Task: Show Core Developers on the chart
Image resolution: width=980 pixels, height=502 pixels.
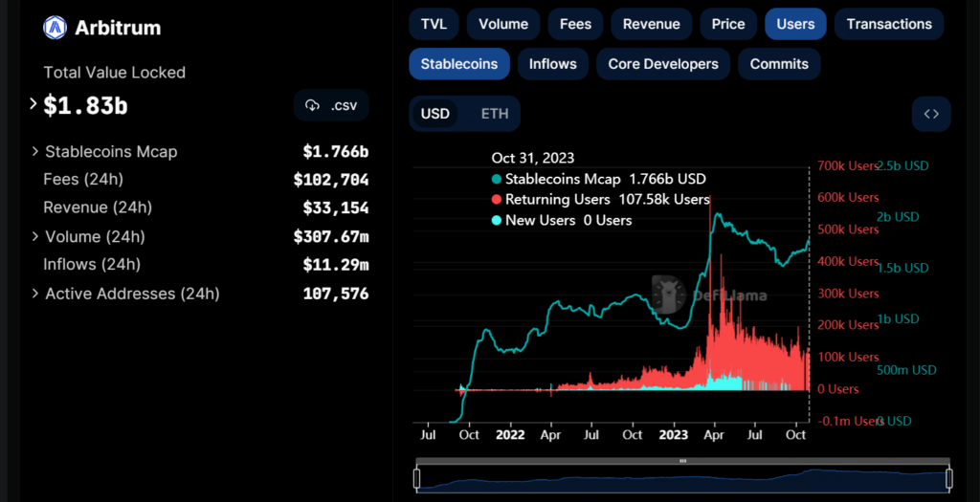Action: (x=663, y=64)
